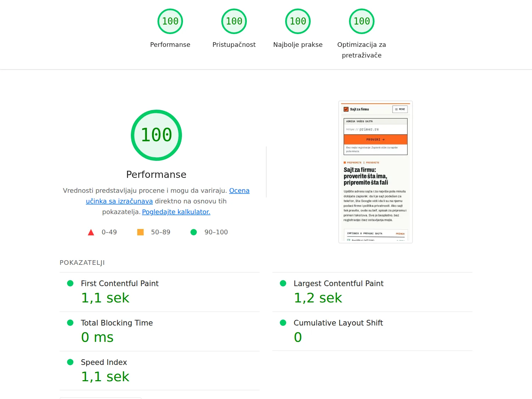Click the Najbolje prakse score gauge
532x399 pixels.
[298, 21]
